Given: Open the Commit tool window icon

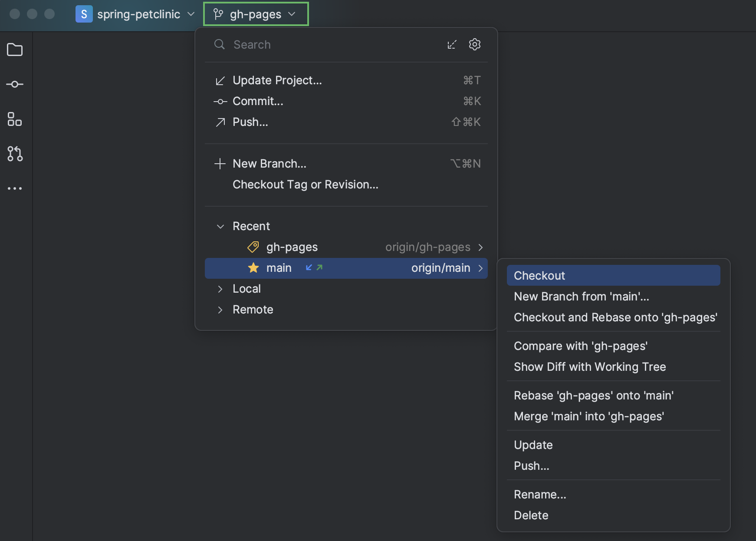Looking at the screenshot, I should [15, 84].
